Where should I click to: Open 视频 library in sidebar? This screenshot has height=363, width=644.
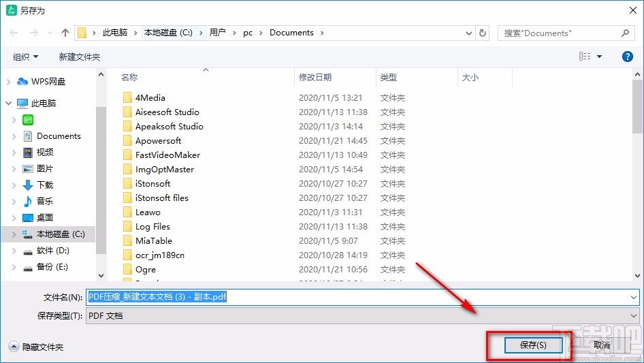click(45, 153)
